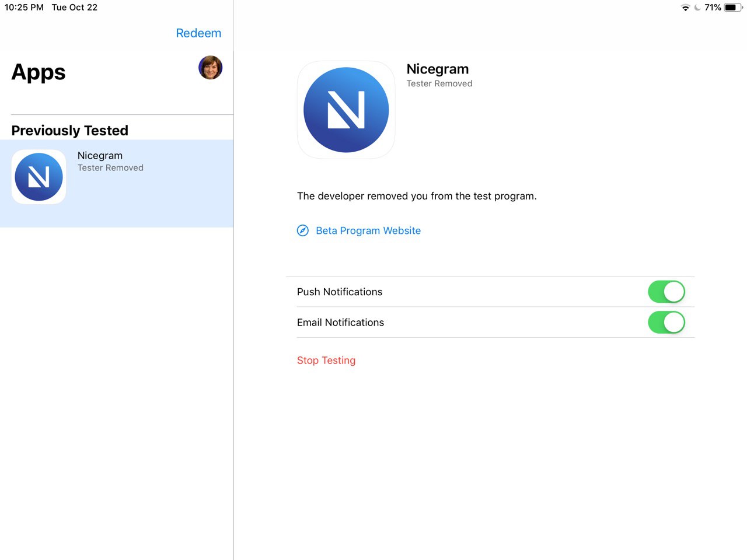The image size is (747, 560).
Task: Tap the Do Not Disturb moon icon
Action: [x=697, y=8]
